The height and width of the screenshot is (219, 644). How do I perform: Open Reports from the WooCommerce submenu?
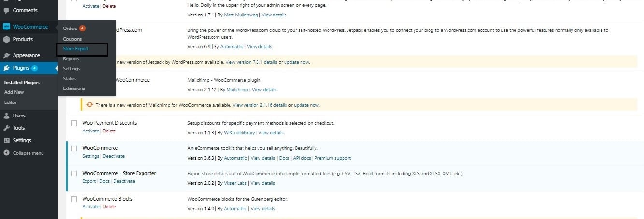[71, 59]
